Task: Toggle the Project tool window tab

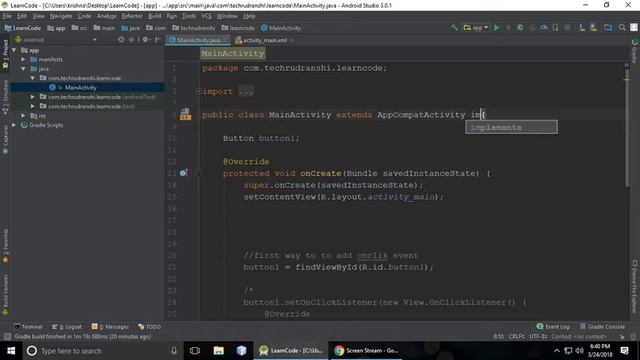Action: pyautogui.click(x=5, y=53)
